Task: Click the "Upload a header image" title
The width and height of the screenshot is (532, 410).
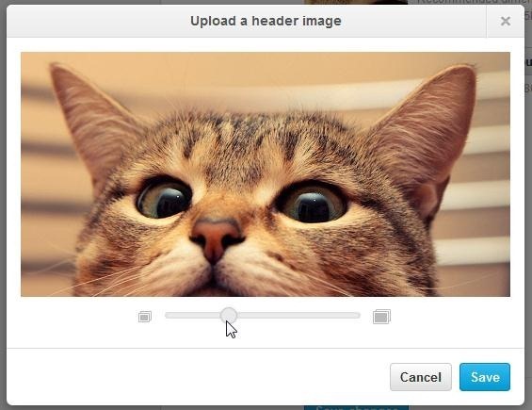Action: click(x=266, y=21)
